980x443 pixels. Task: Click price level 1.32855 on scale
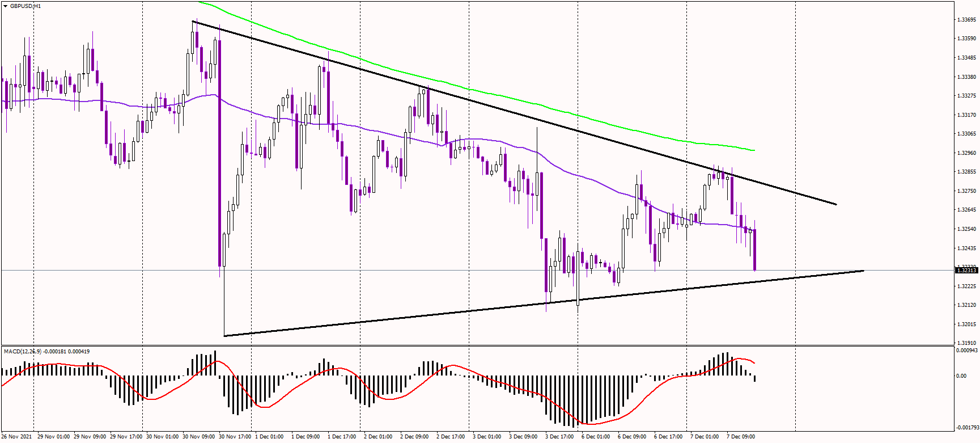(x=966, y=172)
